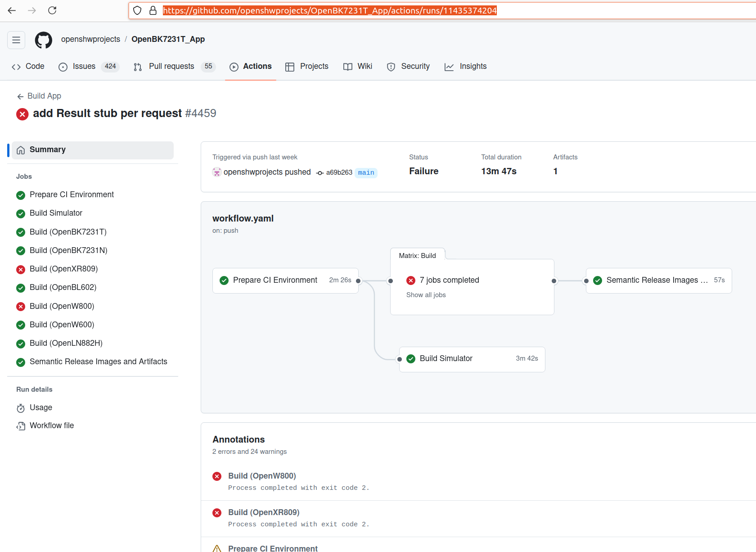Screen dimensions: 756x552
Task: Open Build Simulator graph node
Action: (472, 359)
